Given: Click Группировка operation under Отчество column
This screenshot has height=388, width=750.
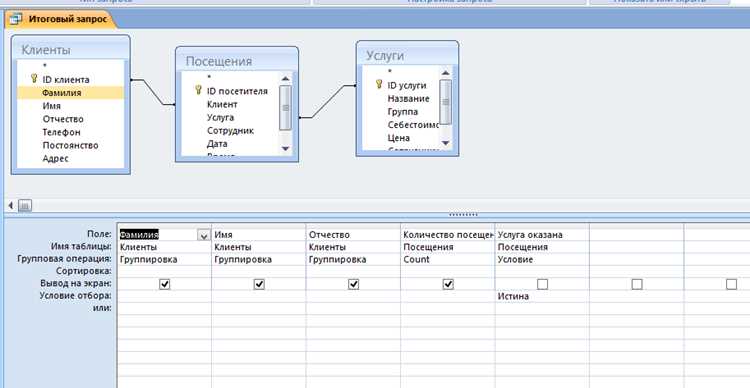Looking at the screenshot, I should click(x=353, y=259).
